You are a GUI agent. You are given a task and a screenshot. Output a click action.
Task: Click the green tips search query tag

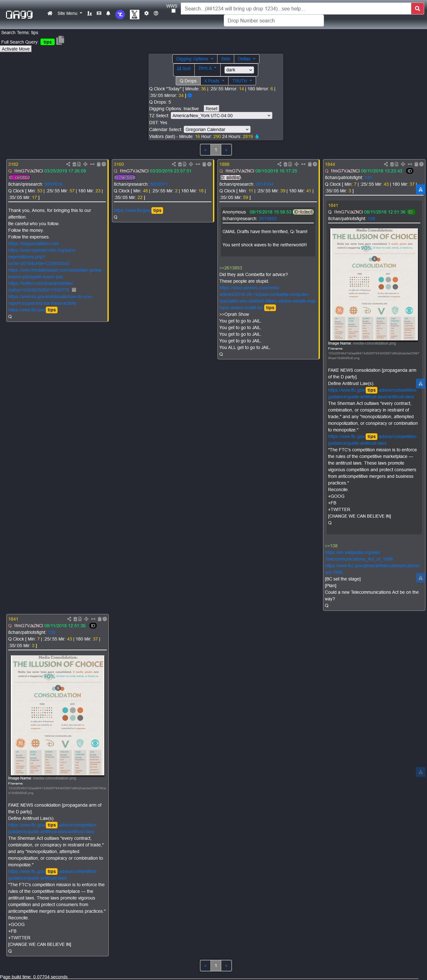(x=48, y=42)
